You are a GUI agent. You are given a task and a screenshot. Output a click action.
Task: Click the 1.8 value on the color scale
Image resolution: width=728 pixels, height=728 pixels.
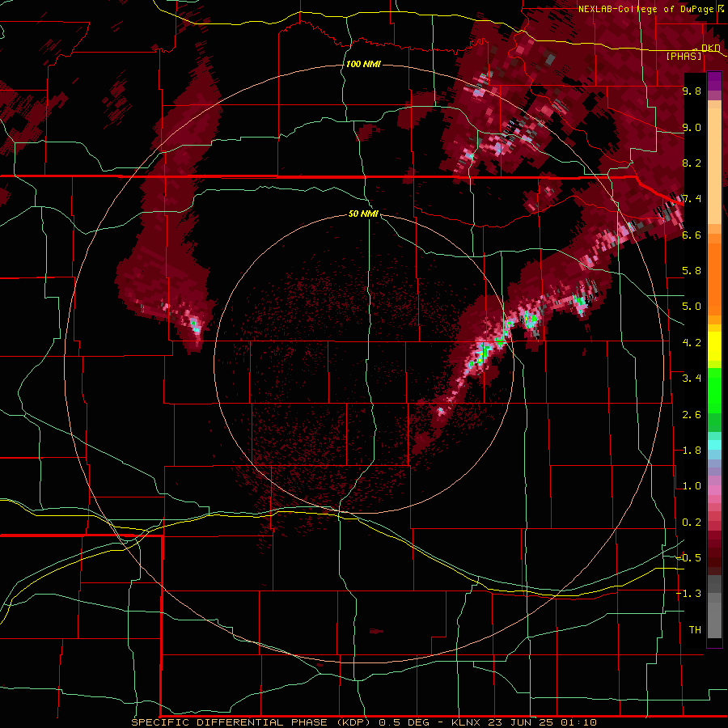point(692,451)
